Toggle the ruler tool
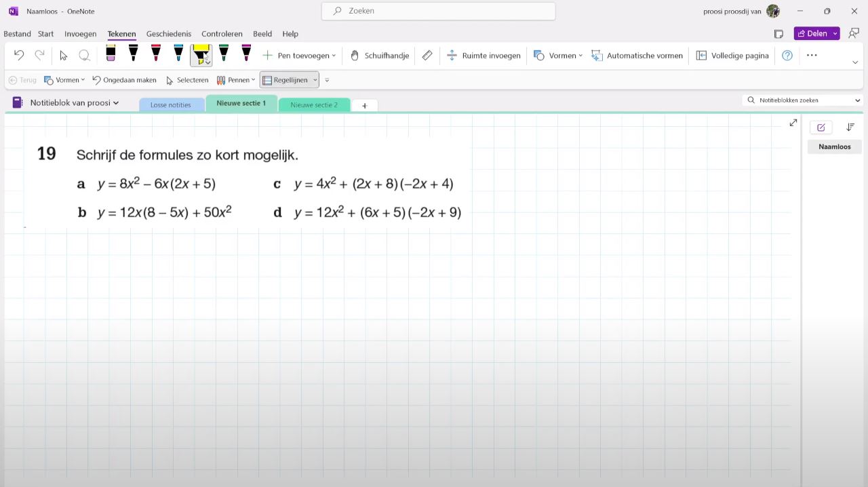This screenshot has width=868, height=487. pos(427,56)
